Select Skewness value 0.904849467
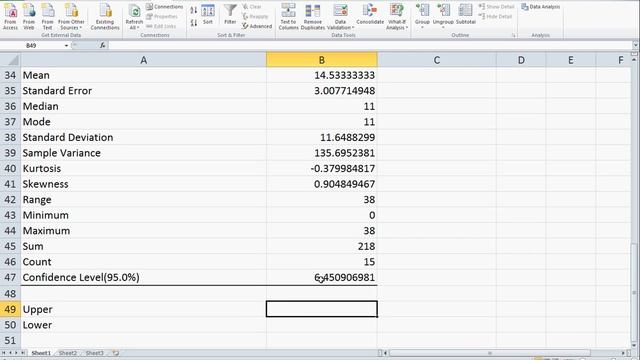The image size is (640, 360). pos(322,184)
